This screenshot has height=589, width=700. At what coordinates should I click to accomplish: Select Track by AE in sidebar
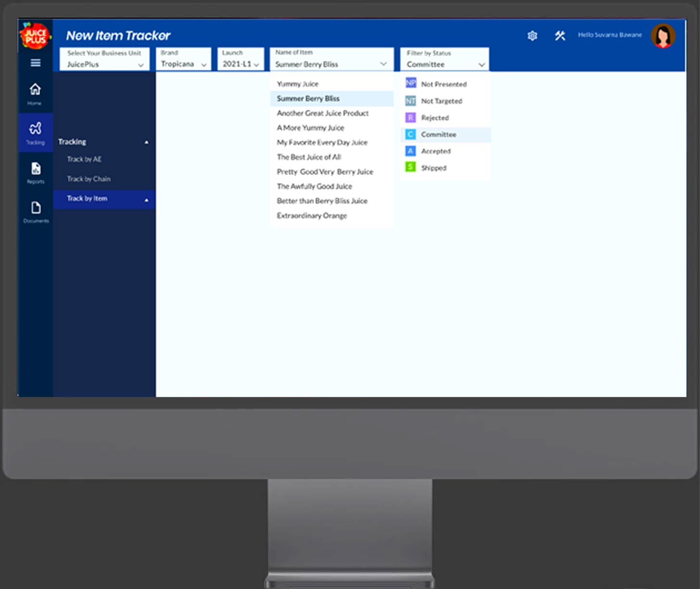(x=85, y=159)
